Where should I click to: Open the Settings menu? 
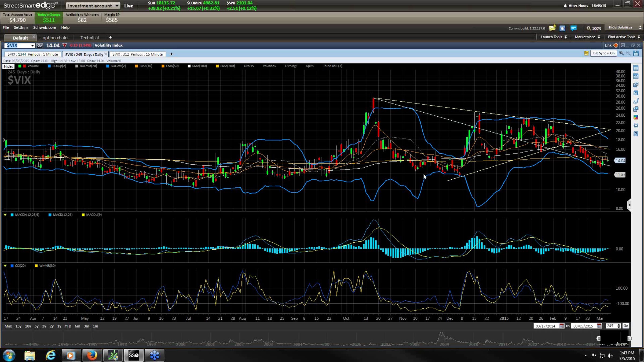point(21,27)
